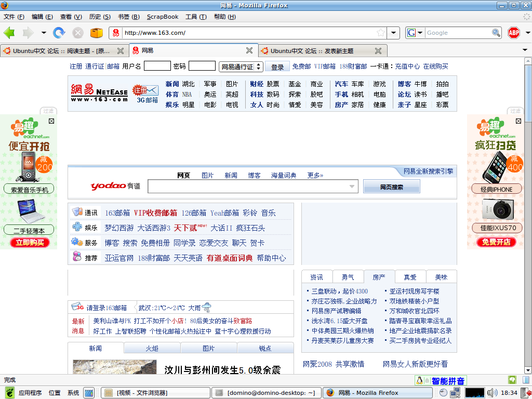
Task: Open the tab list dropdown arrow
Action: click(525, 50)
